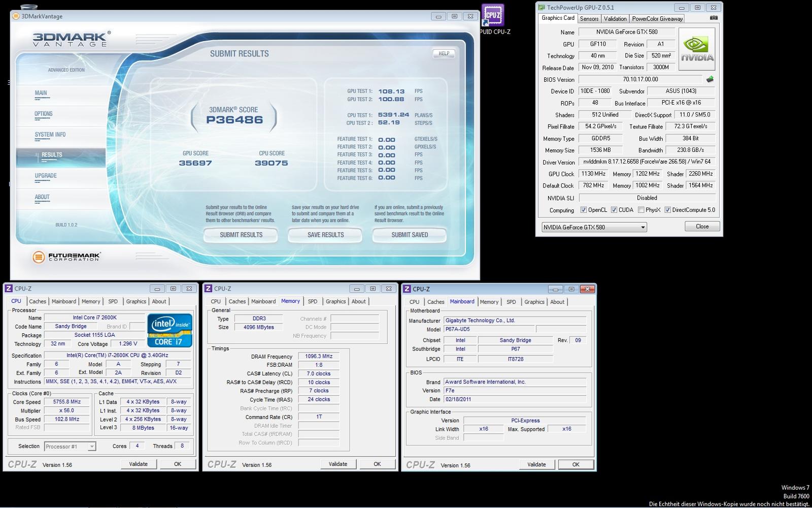Click the SAVE RESULTS button
Viewport: 812px width, 508px height.
[x=325, y=235]
